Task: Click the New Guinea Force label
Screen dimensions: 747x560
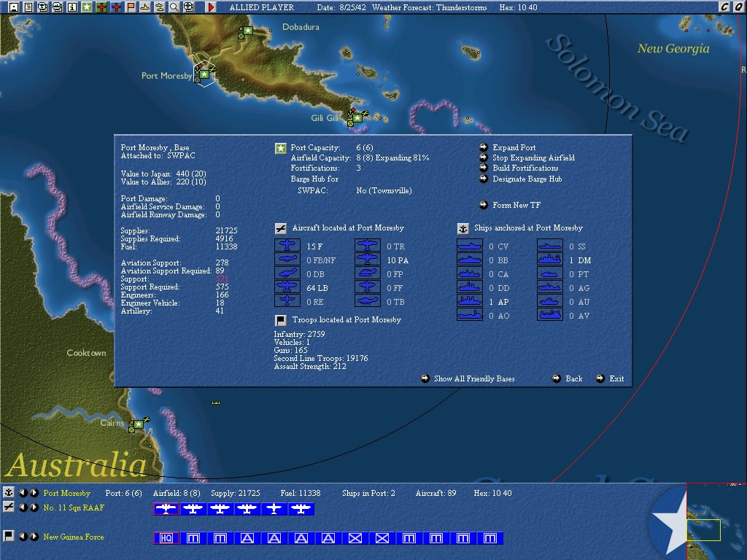Action: 74,537
